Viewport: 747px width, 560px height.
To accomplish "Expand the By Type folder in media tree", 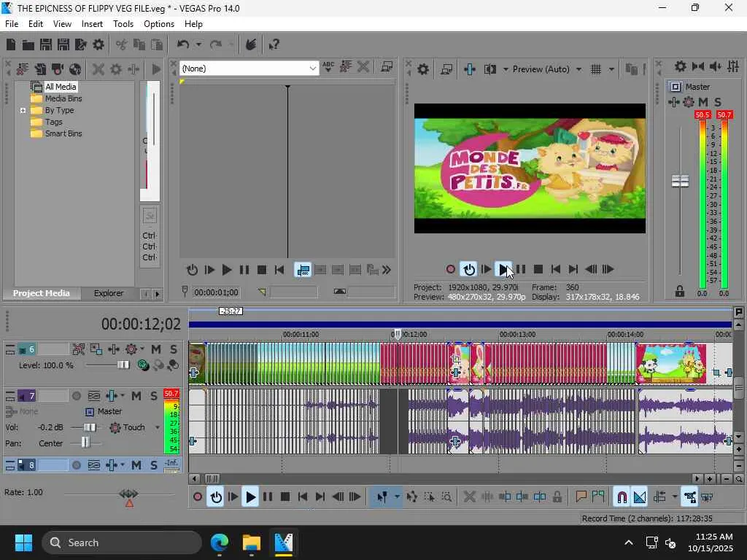I will pos(23,110).
